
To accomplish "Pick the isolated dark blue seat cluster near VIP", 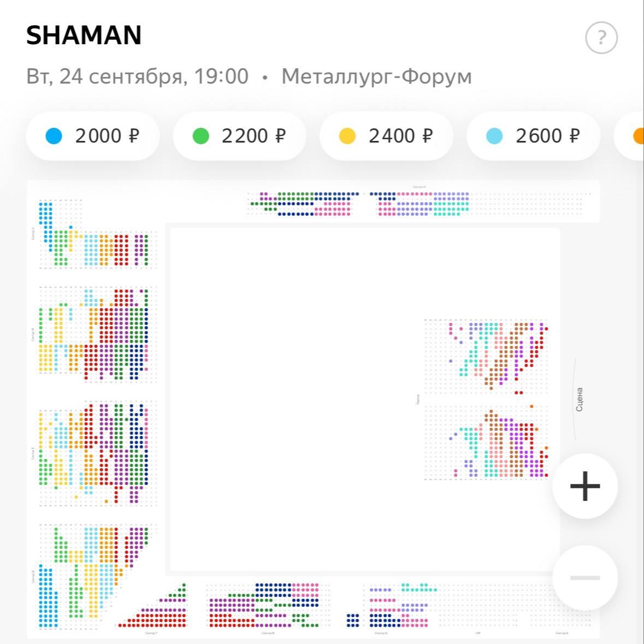I will (x=353, y=620).
